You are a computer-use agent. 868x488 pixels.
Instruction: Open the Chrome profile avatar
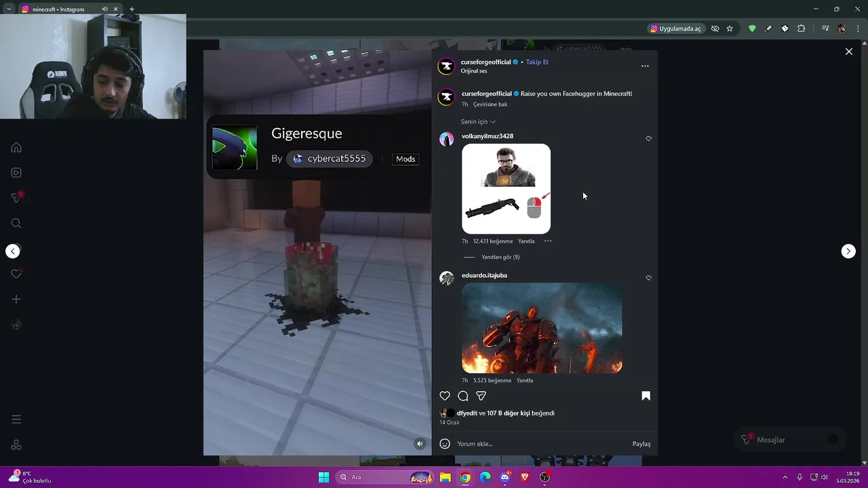tap(842, 28)
